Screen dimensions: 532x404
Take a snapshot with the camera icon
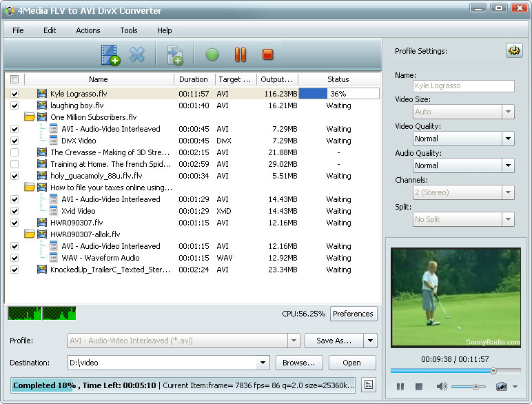pos(502,386)
